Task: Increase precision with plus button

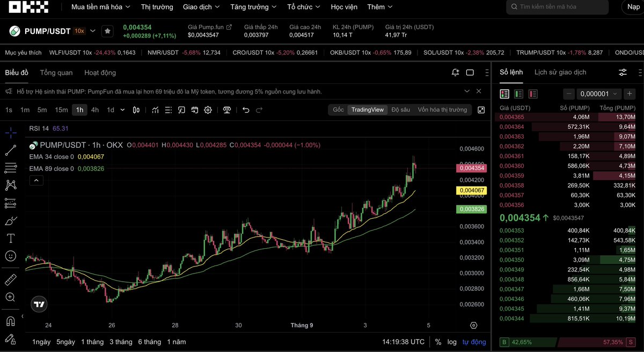Action: (x=630, y=94)
